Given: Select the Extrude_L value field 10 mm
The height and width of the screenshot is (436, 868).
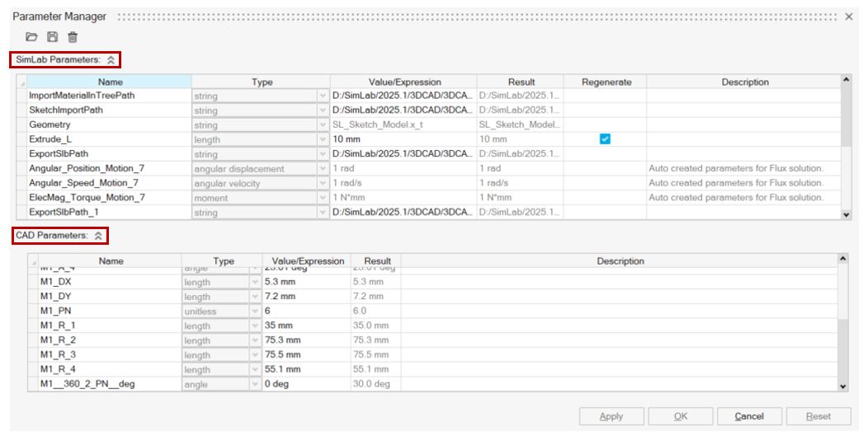Looking at the screenshot, I should (x=403, y=140).
